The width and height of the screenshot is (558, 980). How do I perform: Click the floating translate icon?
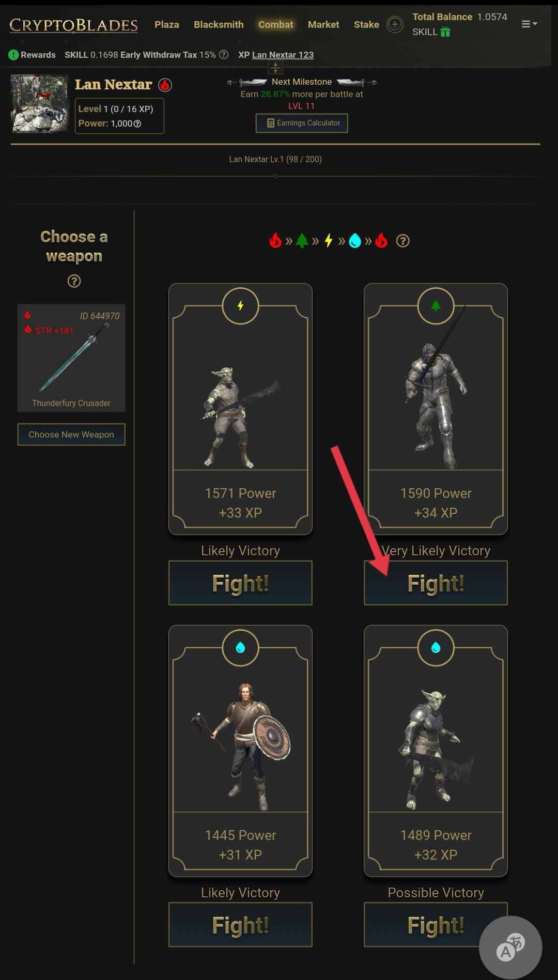[x=510, y=947]
